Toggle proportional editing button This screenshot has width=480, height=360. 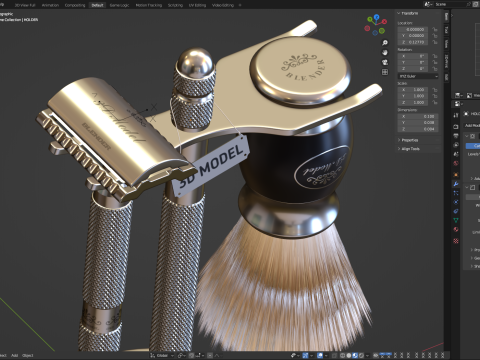210,355
